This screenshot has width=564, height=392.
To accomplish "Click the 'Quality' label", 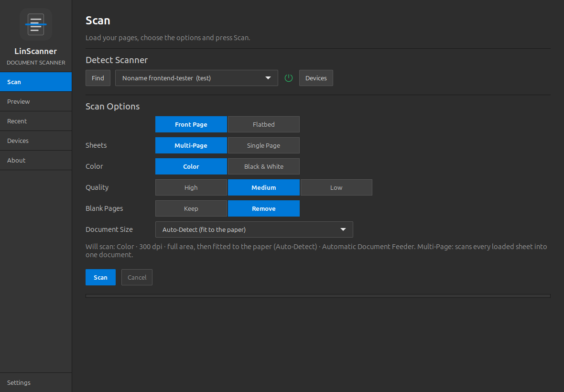I will click(x=97, y=187).
